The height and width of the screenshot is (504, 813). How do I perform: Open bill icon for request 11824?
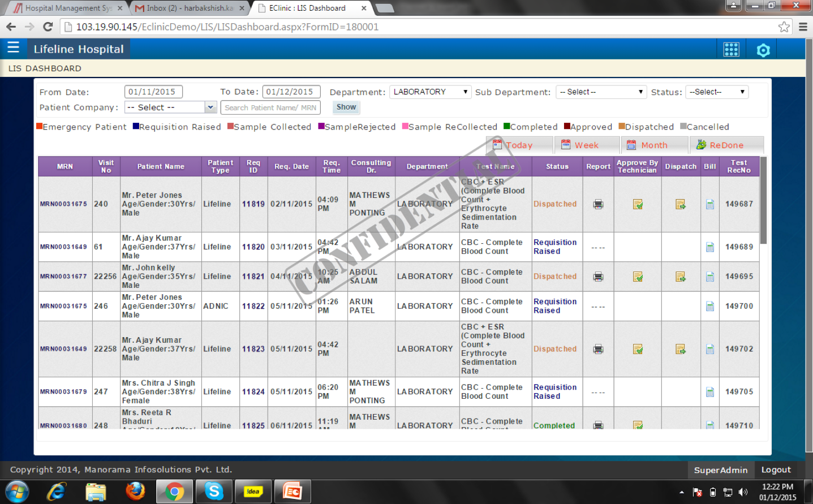[710, 392]
